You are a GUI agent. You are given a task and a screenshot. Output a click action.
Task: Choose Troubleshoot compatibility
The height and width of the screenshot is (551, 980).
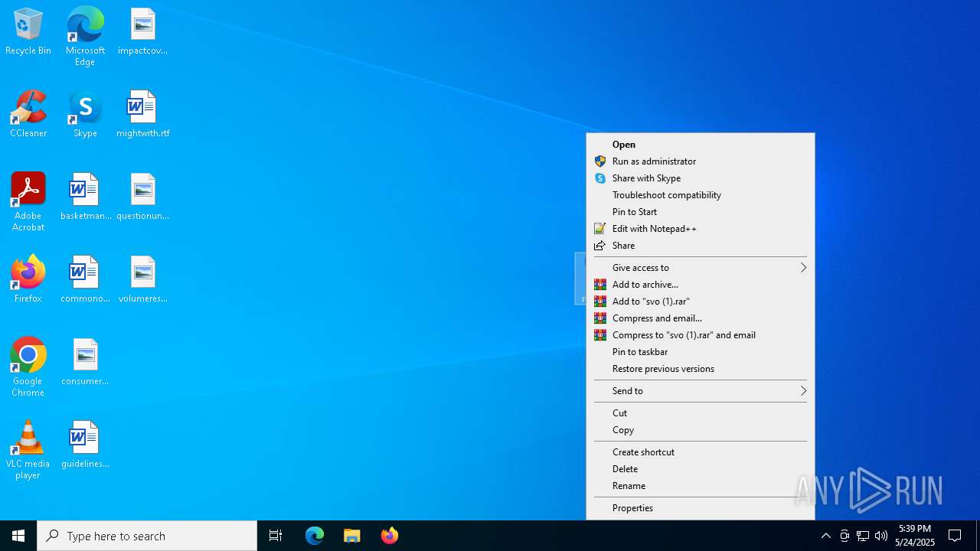click(701, 195)
